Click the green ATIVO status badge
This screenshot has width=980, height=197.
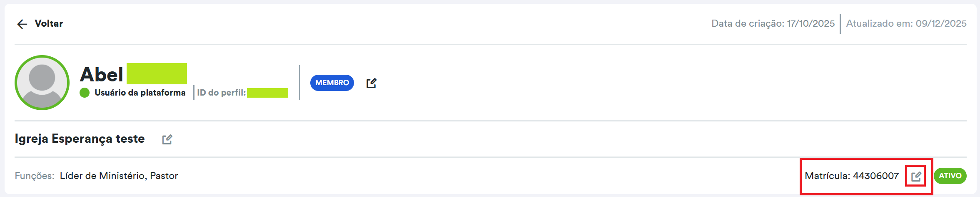(x=950, y=176)
